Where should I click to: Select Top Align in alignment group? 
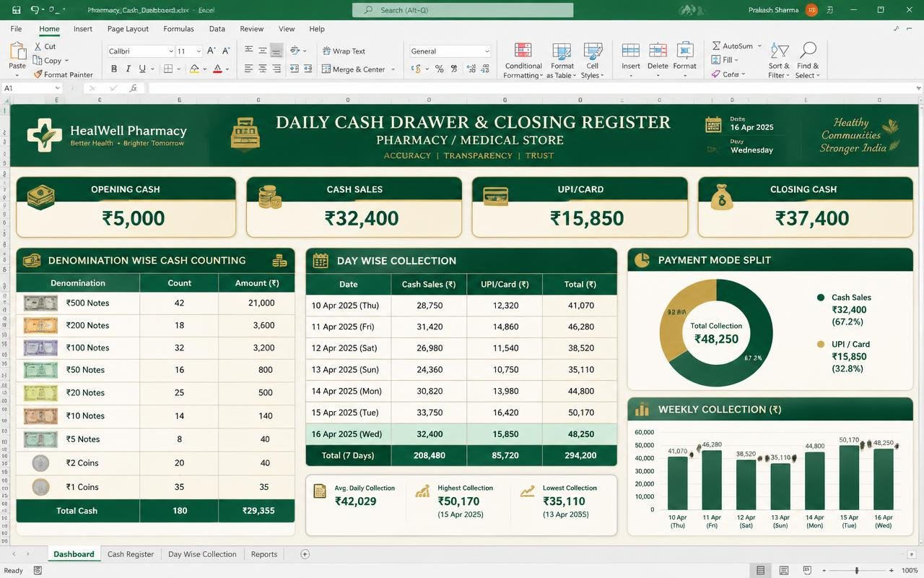pos(248,51)
